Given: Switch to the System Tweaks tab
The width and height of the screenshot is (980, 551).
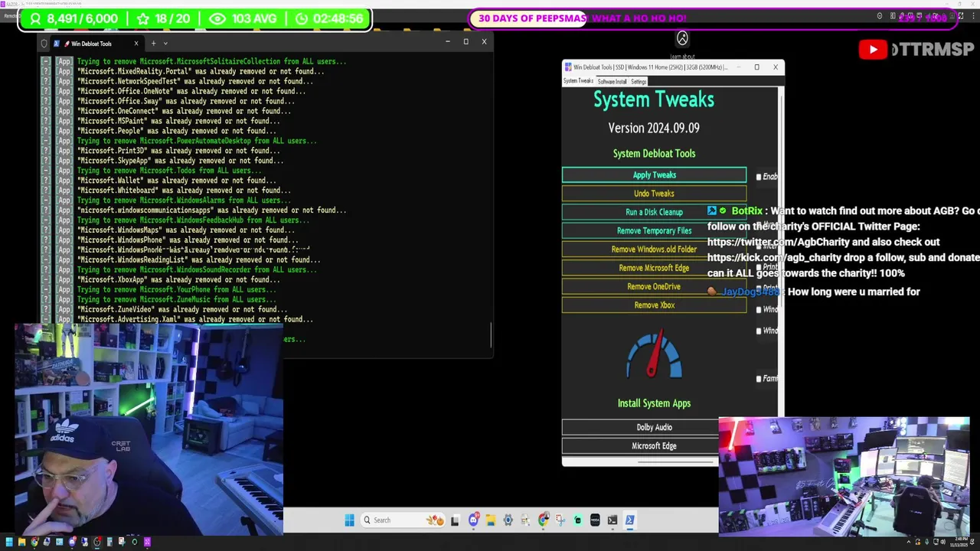Looking at the screenshot, I should coord(578,81).
